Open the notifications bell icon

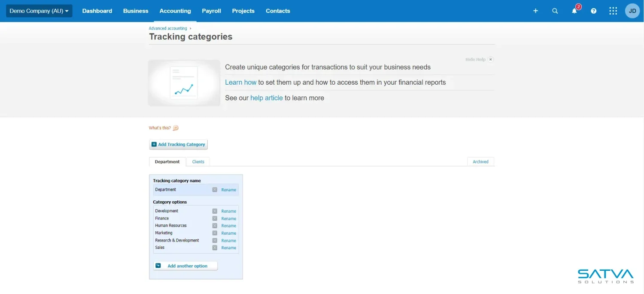574,11
